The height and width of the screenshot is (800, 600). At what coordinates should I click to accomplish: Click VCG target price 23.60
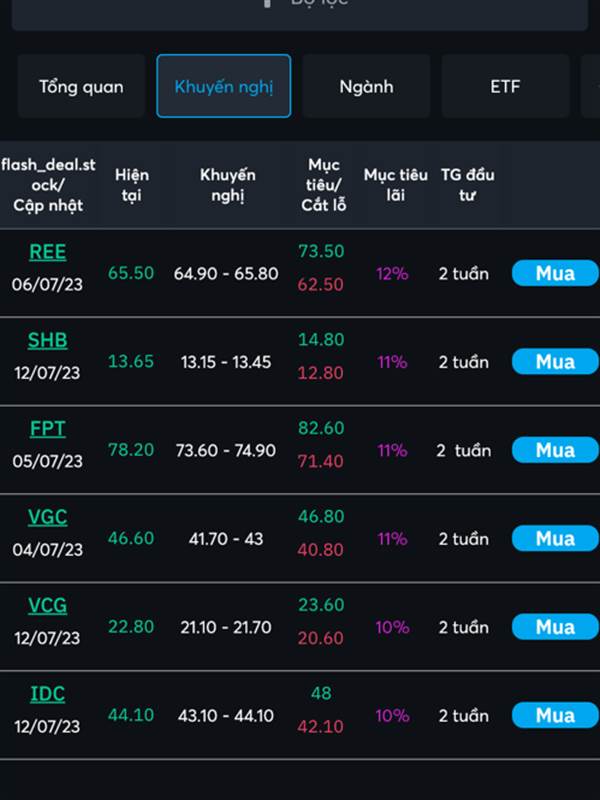coord(321,605)
